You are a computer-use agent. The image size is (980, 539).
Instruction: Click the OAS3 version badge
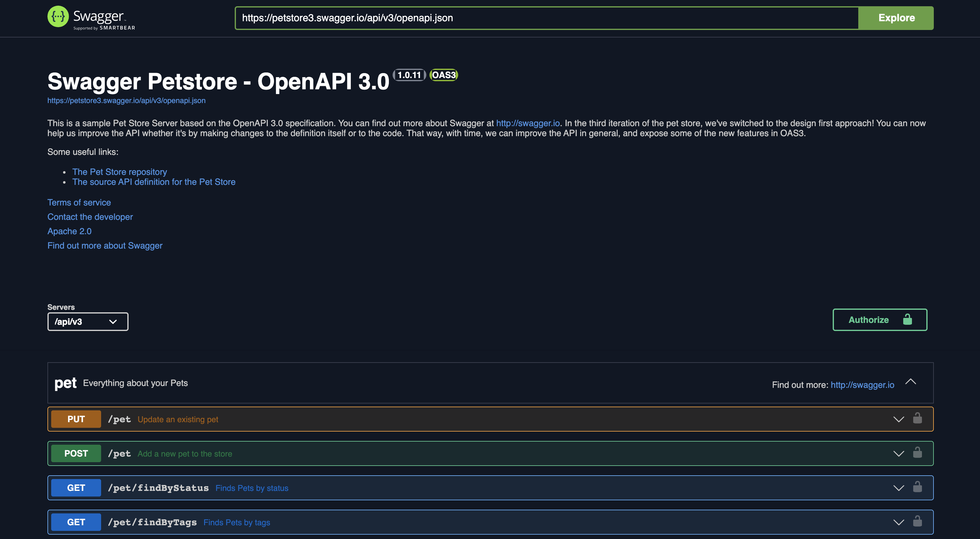pos(443,75)
